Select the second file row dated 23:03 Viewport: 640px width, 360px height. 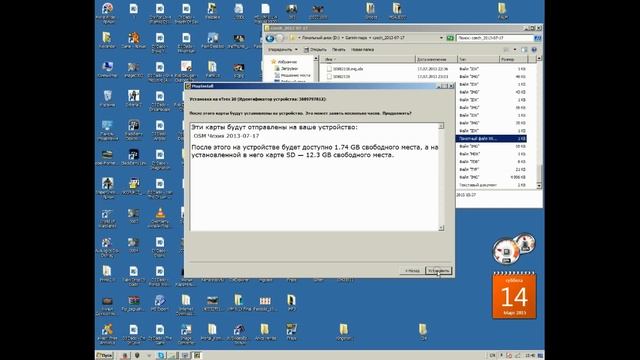[x=426, y=77]
